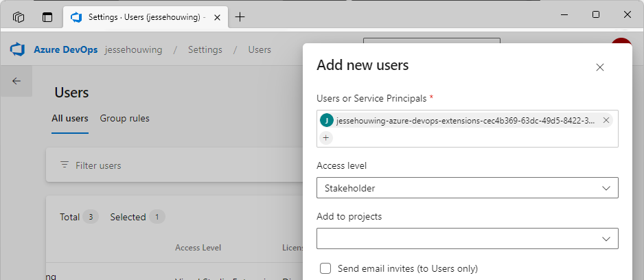Enable Send email invites checkbox
Viewport: 644px width, 280px height.
(x=326, y=268)
